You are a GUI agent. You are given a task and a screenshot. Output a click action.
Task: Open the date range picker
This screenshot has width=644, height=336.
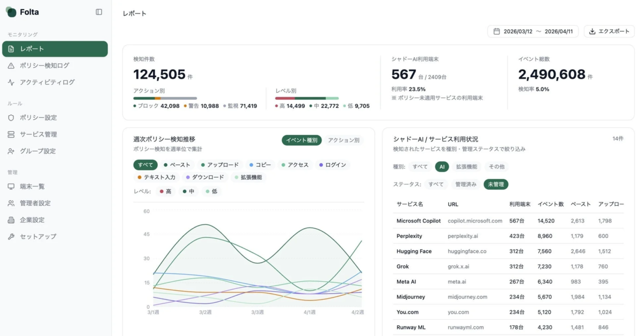click(533, 31)
